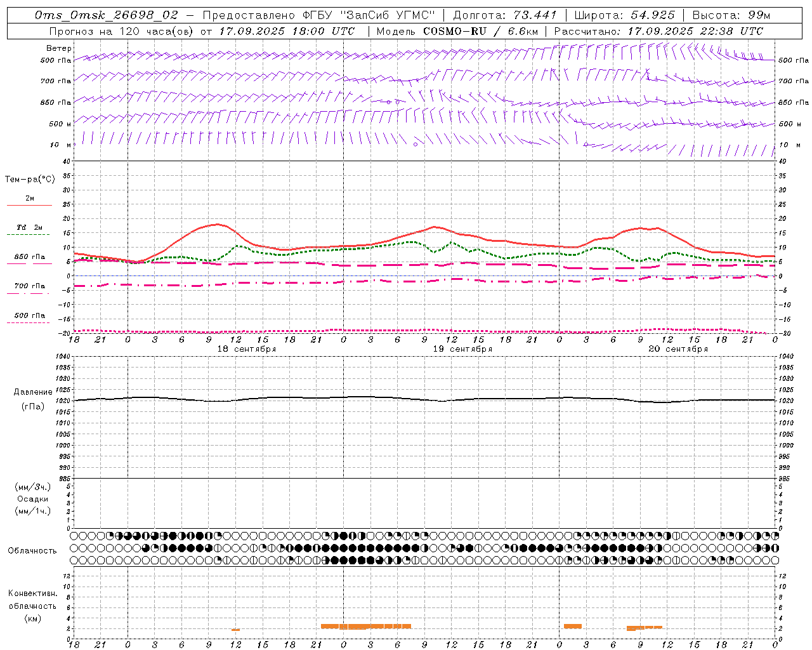
Task: Select the elevation text Высота: 99м
Action: tap(731, 15)
